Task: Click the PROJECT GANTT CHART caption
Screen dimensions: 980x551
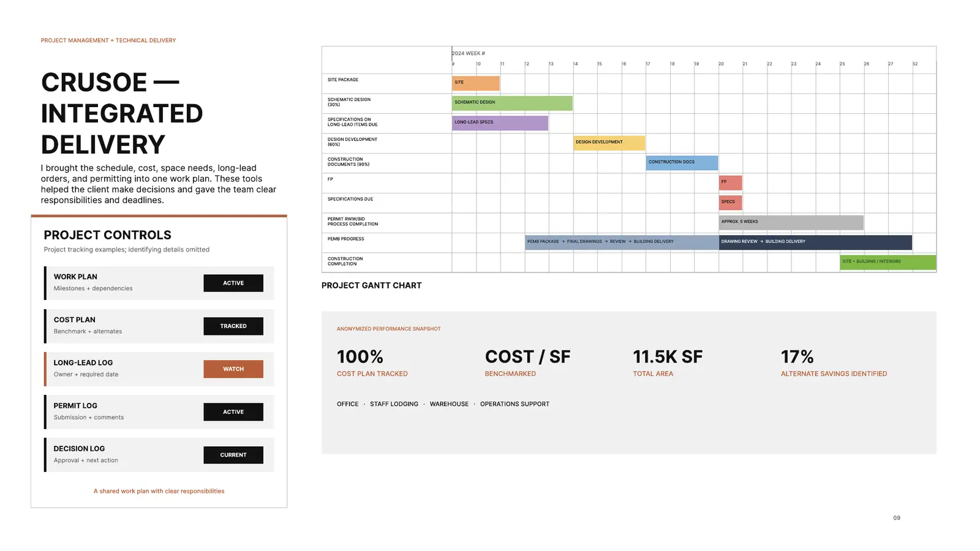Action: click(371, 285)
